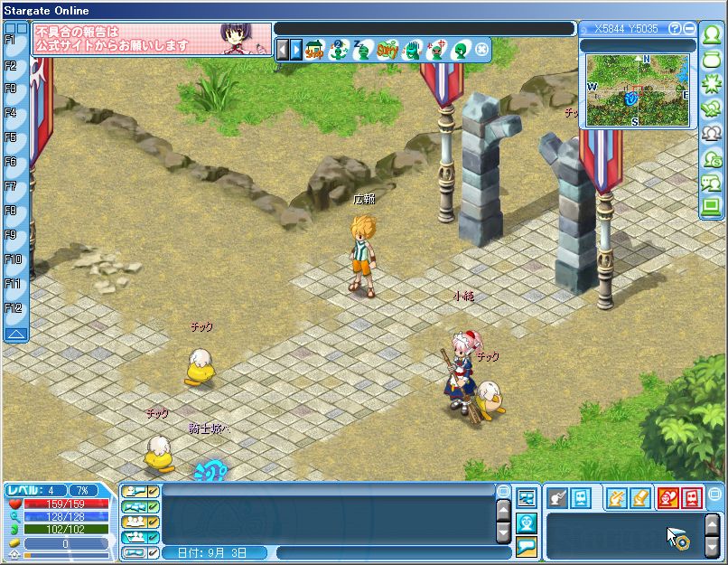The height and width of the screenshot is (565, 728).
Task: Expand chat window with its square button
Action: (x=503, y=491)
